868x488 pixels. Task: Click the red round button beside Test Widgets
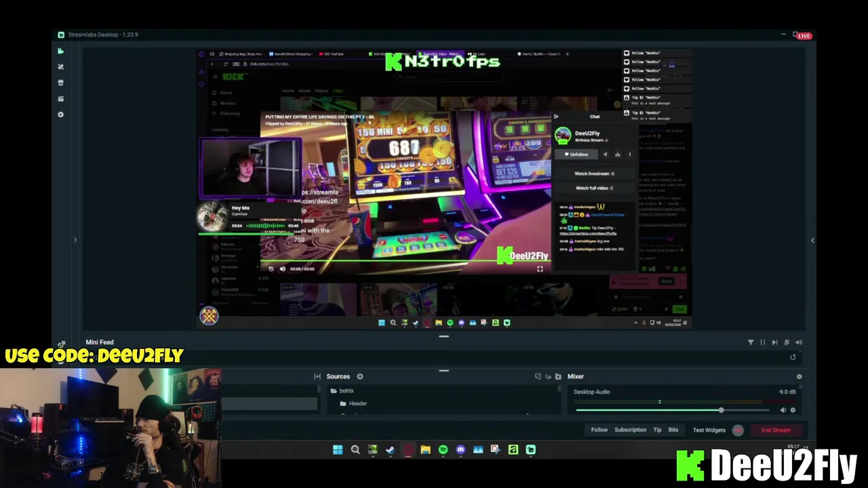click(738, 430)
